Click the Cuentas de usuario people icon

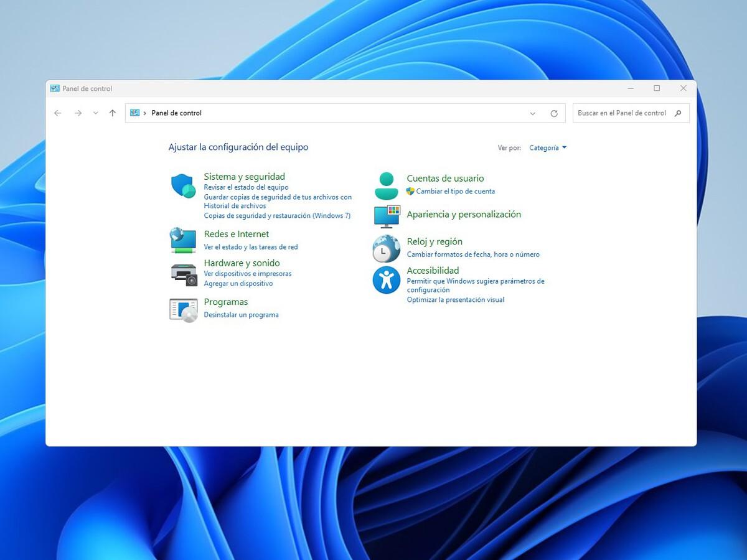(385, 185)
